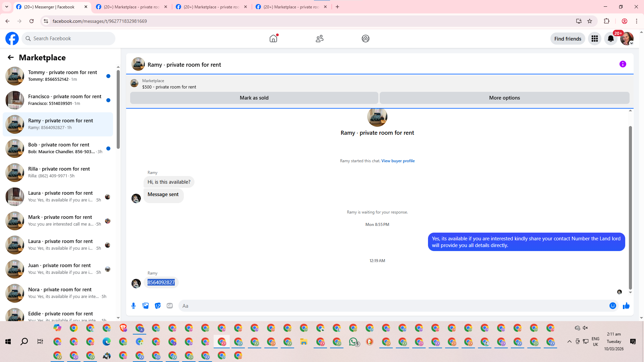Open conversation information purple icon
The width and height of the screenshot is (644, 362).
coord(623,64)
